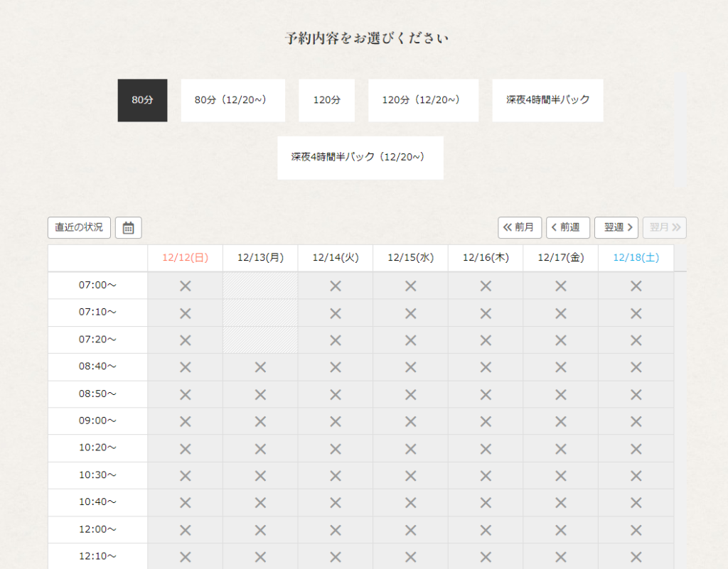The image size is (728, 569).
Task: Advance to next week with 翌週
Action: [616, 228]
